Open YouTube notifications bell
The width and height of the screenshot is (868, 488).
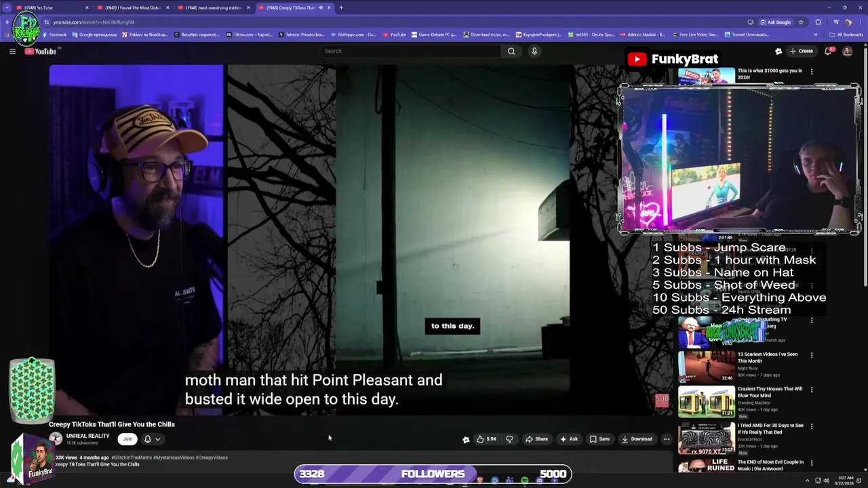(828, 51)
